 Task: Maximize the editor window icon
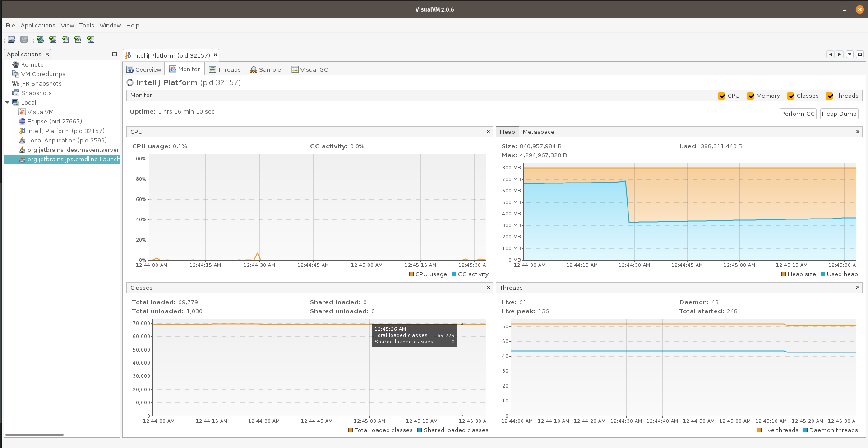click(x=860, y=55)
